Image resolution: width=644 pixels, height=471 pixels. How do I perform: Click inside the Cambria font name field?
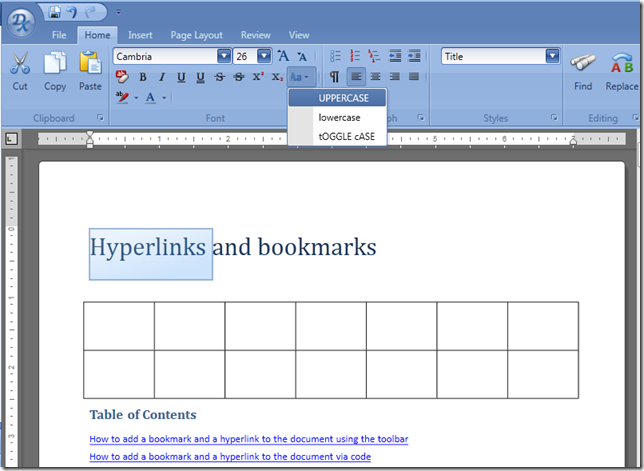(x=166, y=56)
